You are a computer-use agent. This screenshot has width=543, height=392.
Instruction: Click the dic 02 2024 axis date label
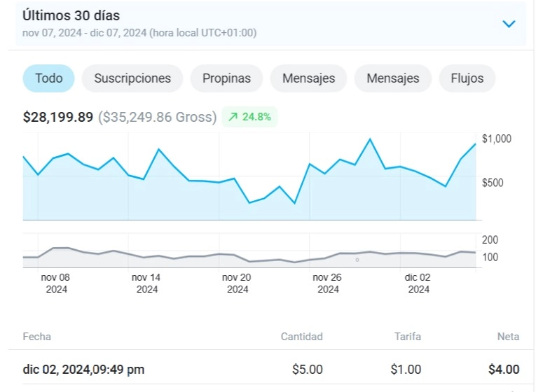(x=418, y=283)
